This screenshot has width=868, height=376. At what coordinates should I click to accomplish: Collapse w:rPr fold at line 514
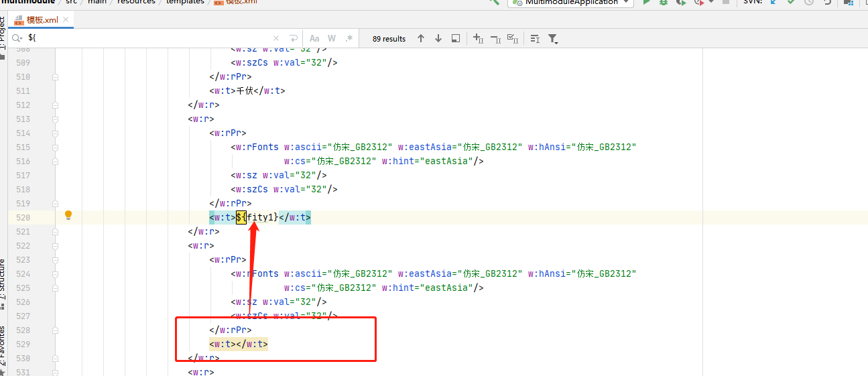[55, 133]
